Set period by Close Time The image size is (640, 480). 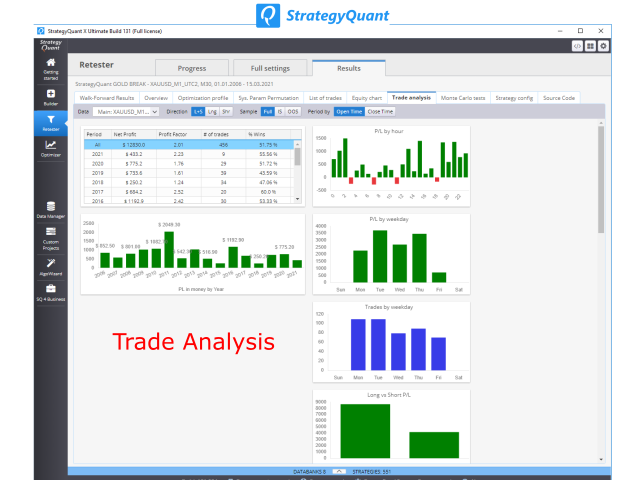(x=380, y=111)
